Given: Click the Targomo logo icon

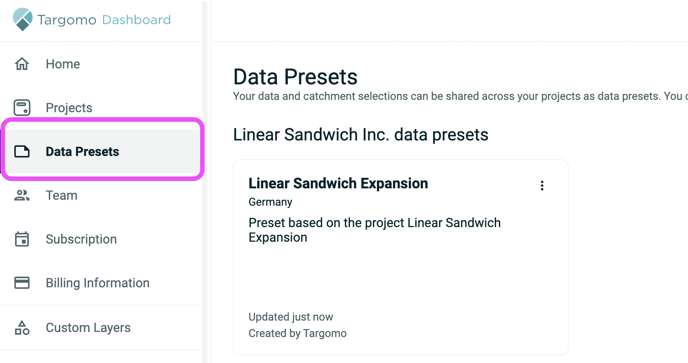Looking at the screenshot, I should click(22, 19).
